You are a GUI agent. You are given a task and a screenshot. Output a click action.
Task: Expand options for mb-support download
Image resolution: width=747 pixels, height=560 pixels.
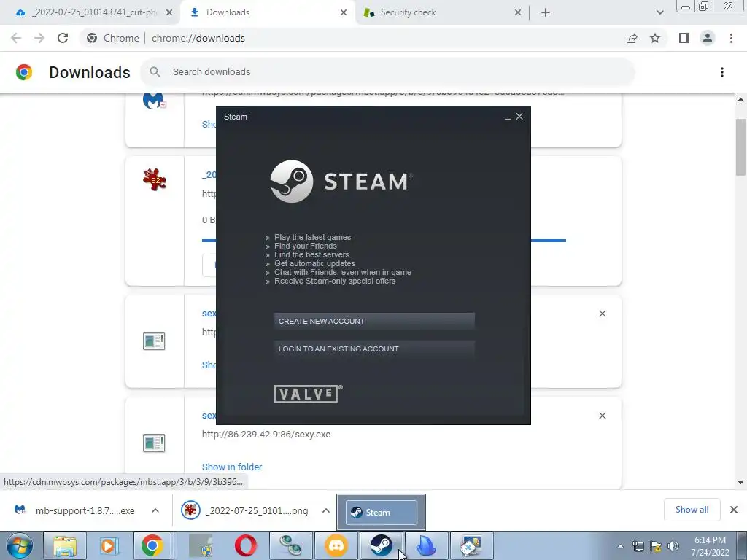pyautogui.click(x=155, y=510)
